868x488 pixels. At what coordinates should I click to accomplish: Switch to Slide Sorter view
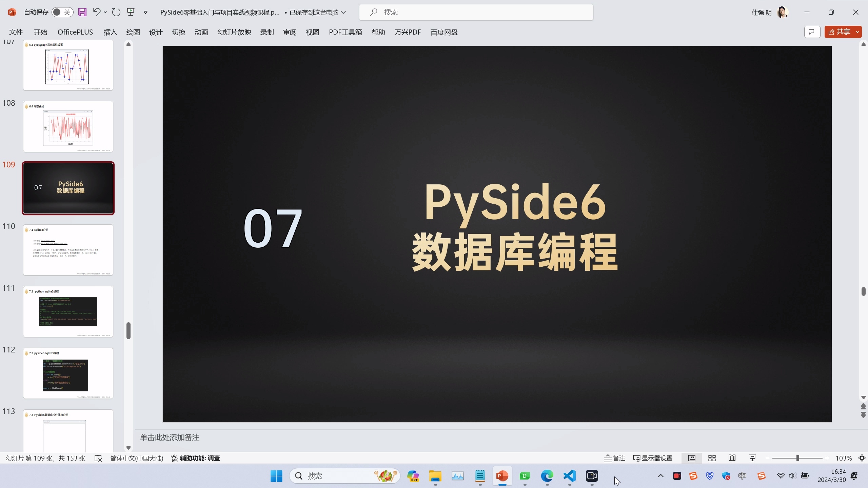click(712, 458)
